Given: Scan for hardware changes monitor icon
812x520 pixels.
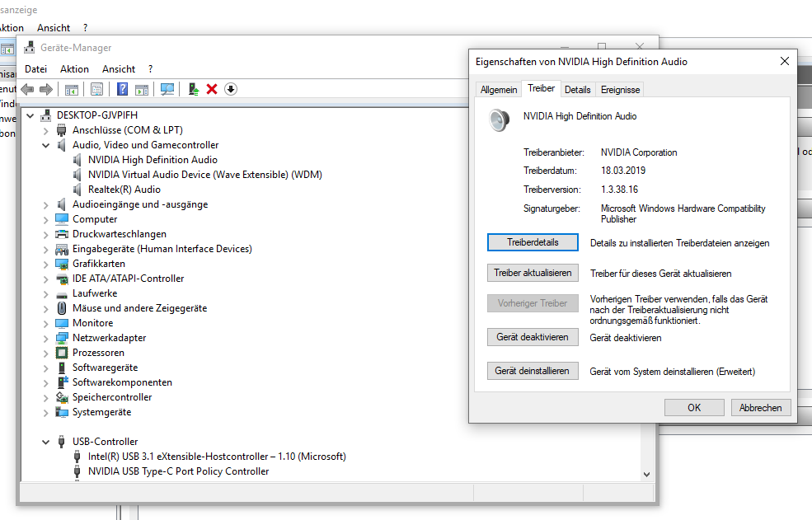Looking at the screenshot, I should point(167,89).
